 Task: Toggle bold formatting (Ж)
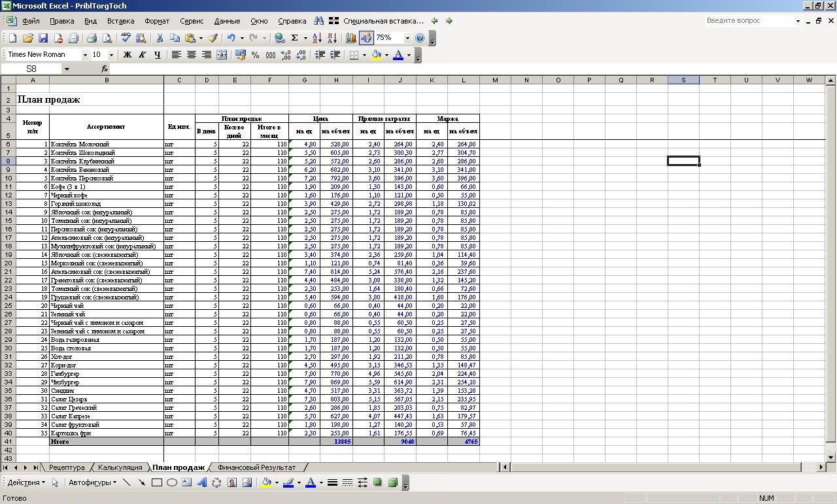pos(128,55)
